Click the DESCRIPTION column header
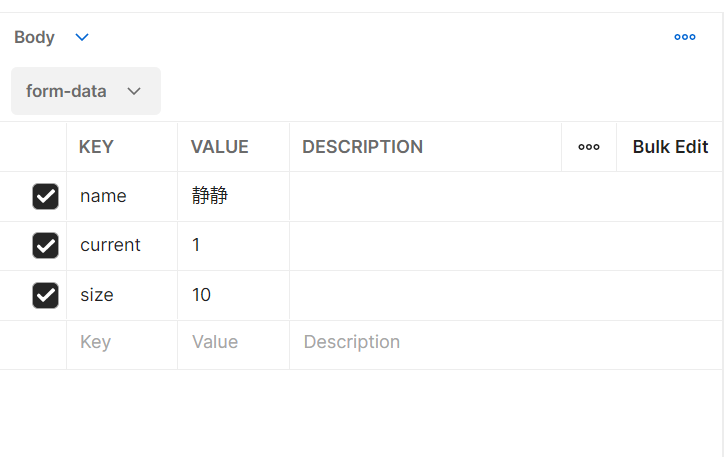 362,147
